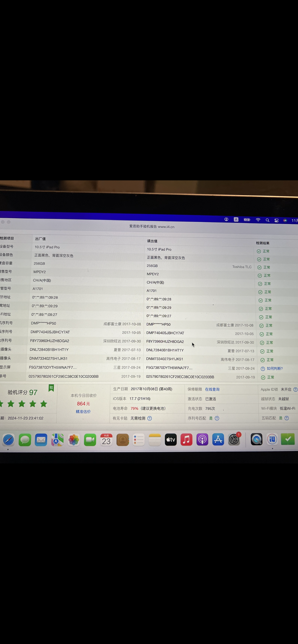
Task: Click 精准估价 precise valuation link
Action: click(83, 411)
